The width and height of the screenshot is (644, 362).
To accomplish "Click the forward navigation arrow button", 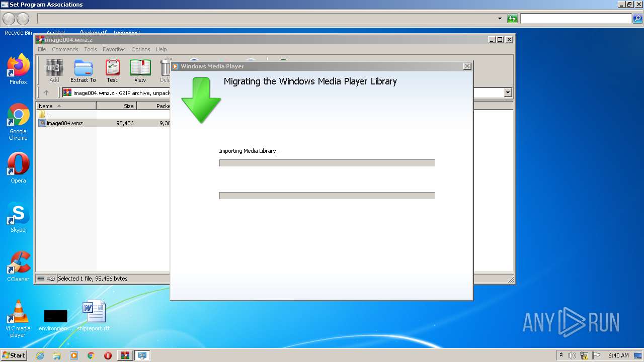I will [x=23, y=19].
